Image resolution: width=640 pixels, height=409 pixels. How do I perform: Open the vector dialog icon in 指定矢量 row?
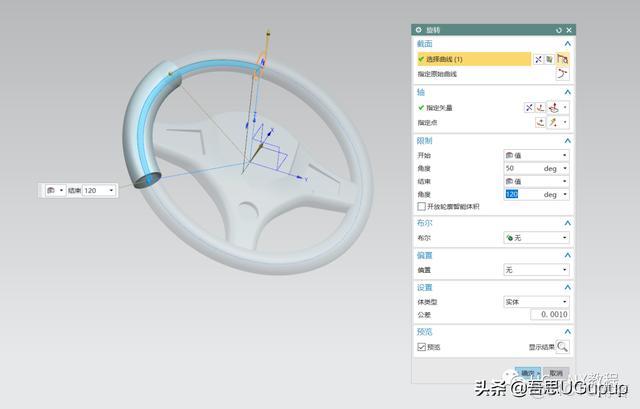click(540, 108)
